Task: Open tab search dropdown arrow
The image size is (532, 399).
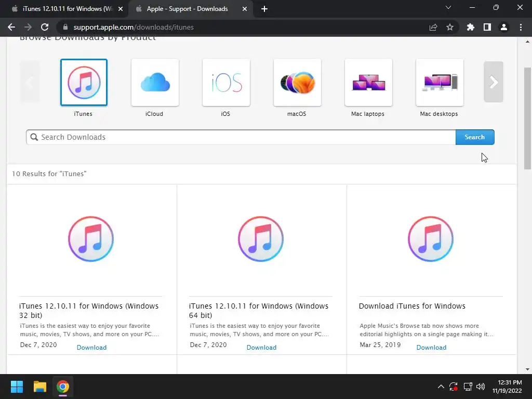Action: coord(448,7)
